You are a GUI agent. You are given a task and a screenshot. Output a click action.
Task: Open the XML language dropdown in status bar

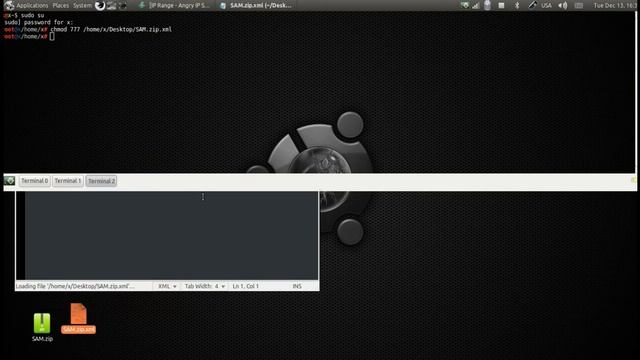(167, 286)
